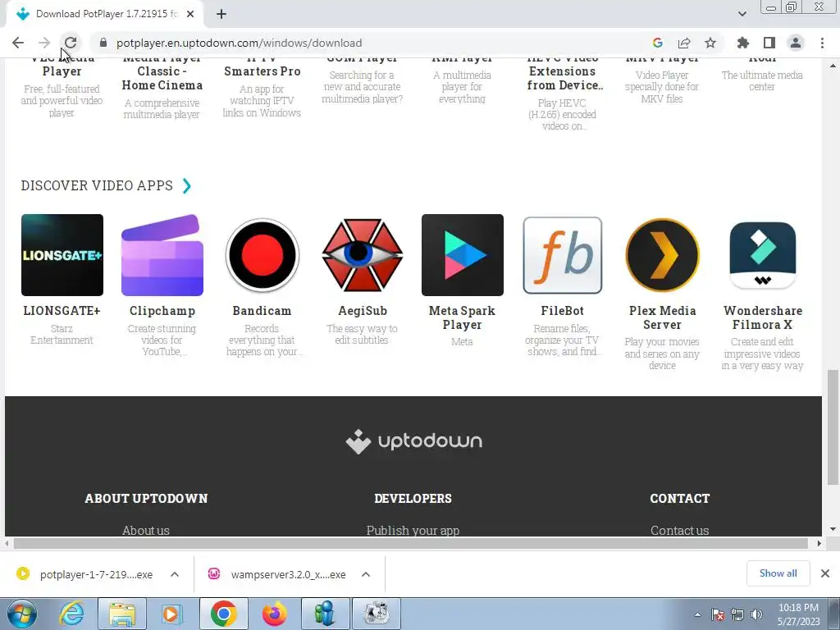Click the Action Center flag icon
The width and height of the screenshot is (840, 630).
719,614
